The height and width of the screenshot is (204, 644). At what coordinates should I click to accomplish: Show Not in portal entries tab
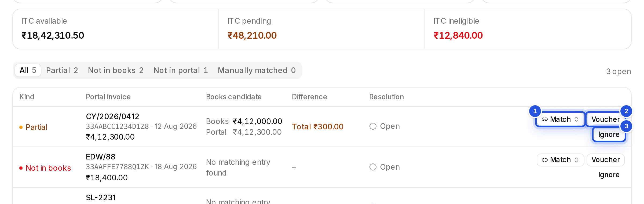pyautogui.click(x=181, y=70)
